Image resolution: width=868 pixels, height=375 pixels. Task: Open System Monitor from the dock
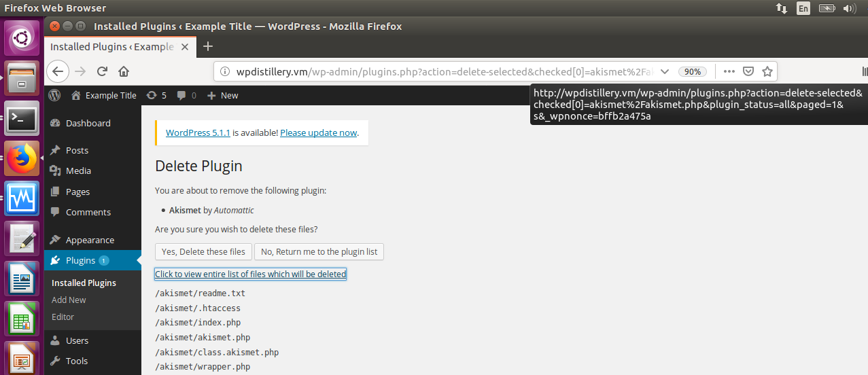point(22,198)
